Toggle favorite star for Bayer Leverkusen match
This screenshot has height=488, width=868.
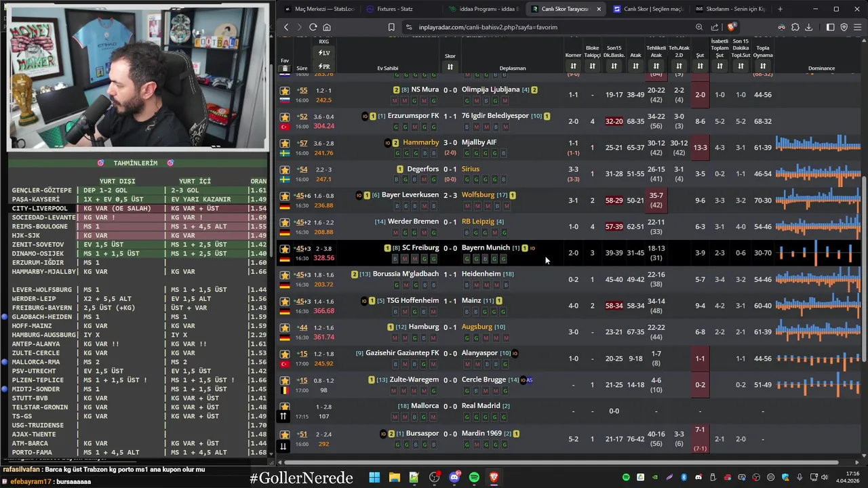285,196
